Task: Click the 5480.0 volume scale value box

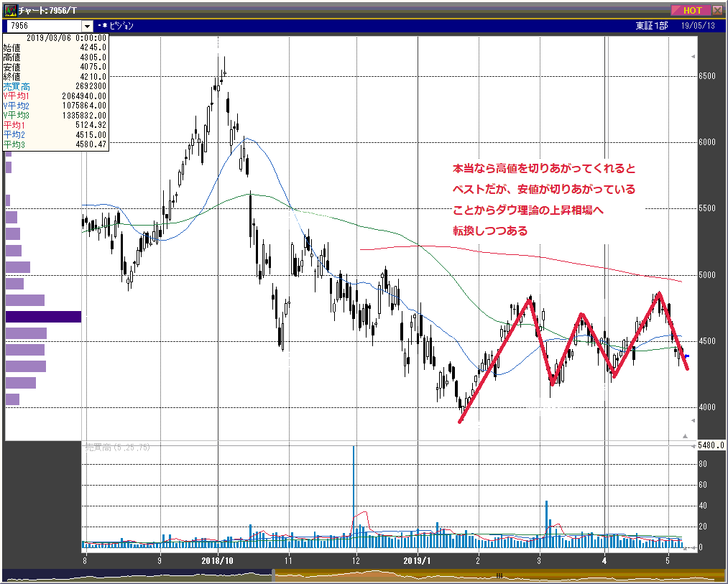Action: point(710,445)
